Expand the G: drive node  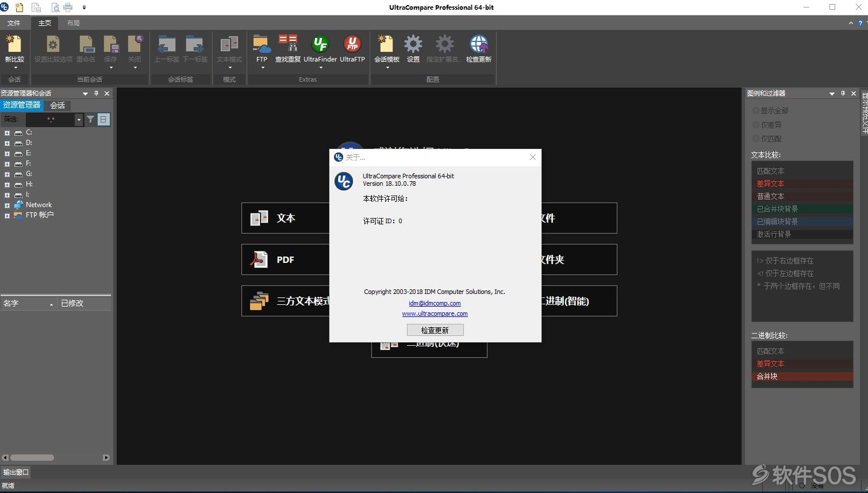7,174
